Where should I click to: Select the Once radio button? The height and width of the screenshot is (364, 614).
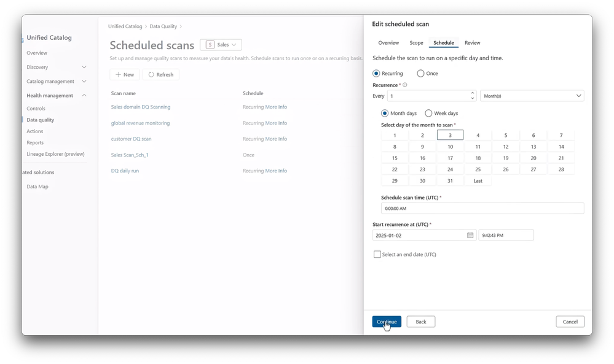tap(420, 74)
